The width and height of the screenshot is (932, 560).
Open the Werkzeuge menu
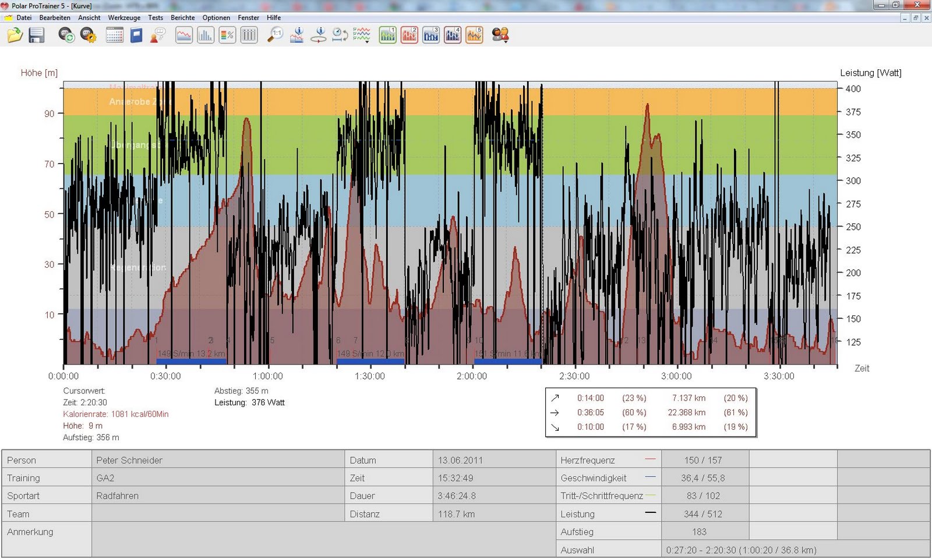pos(124,18)
